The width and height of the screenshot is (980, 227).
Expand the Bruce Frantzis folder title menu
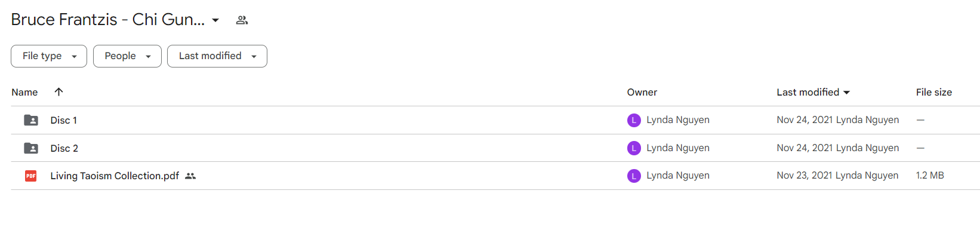pyautogui.click(x=215, y=20)
